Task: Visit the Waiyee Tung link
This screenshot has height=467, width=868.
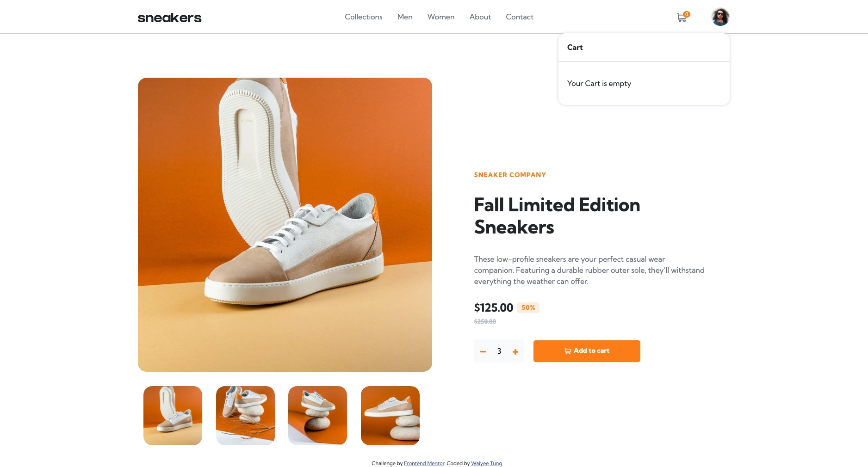Action: tap(486, 463)
